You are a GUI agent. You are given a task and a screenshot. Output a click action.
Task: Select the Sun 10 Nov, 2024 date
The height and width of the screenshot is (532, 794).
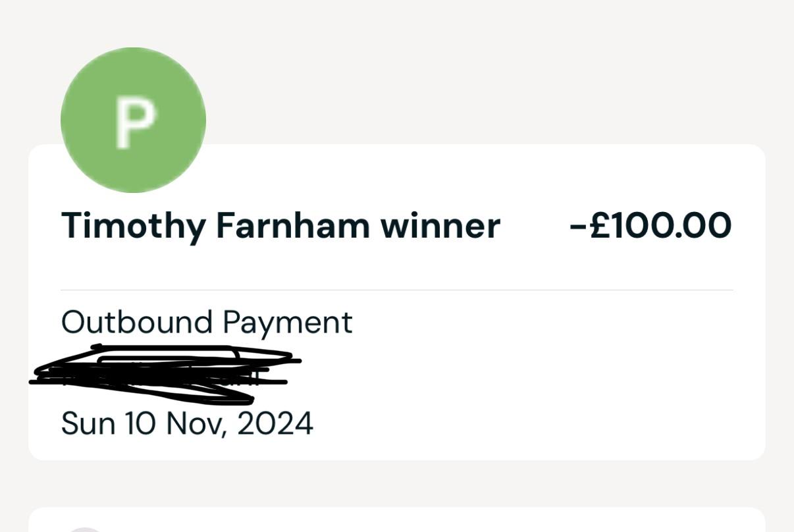[187, 423]
